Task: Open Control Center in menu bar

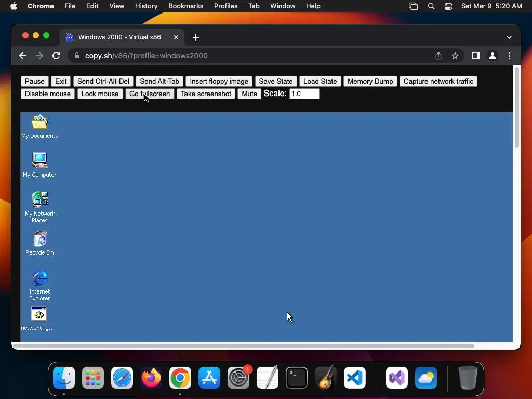Action: pyautogui.click(x=448, y=6)
